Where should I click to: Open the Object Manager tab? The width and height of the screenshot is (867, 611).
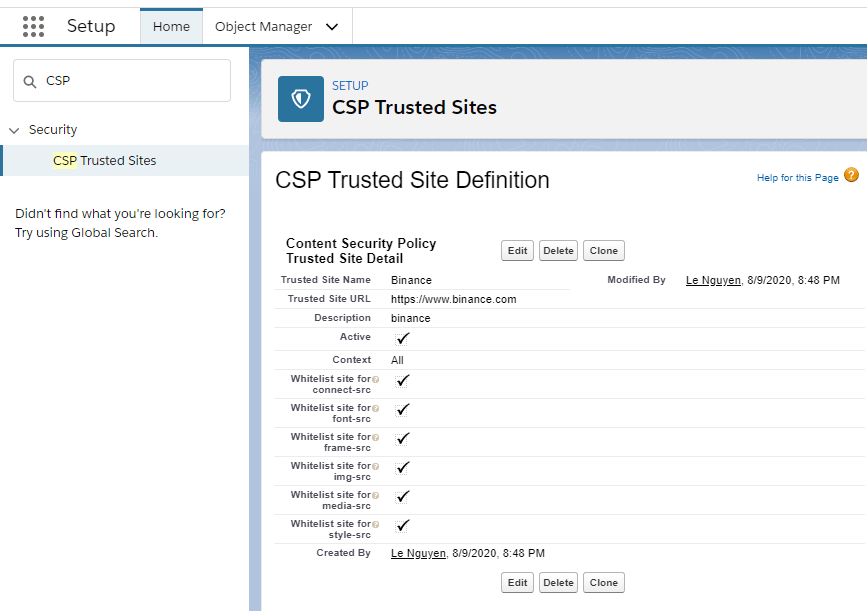(x=263, y=27)
